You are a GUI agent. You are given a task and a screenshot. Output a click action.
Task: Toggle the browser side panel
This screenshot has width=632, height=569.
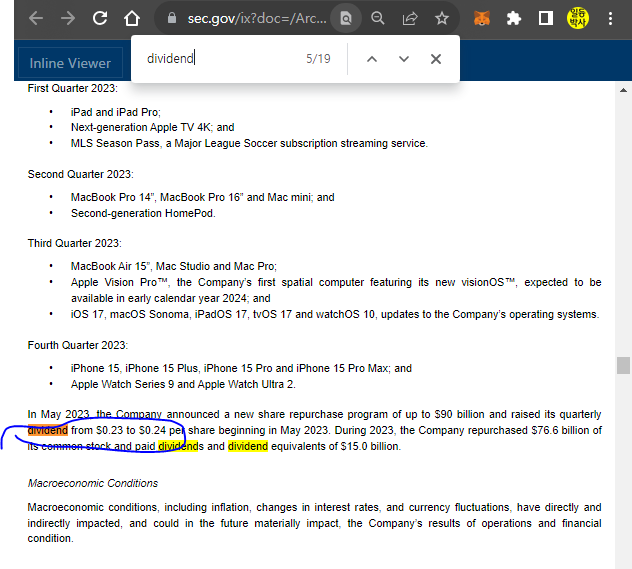click(x=546, y=18)
